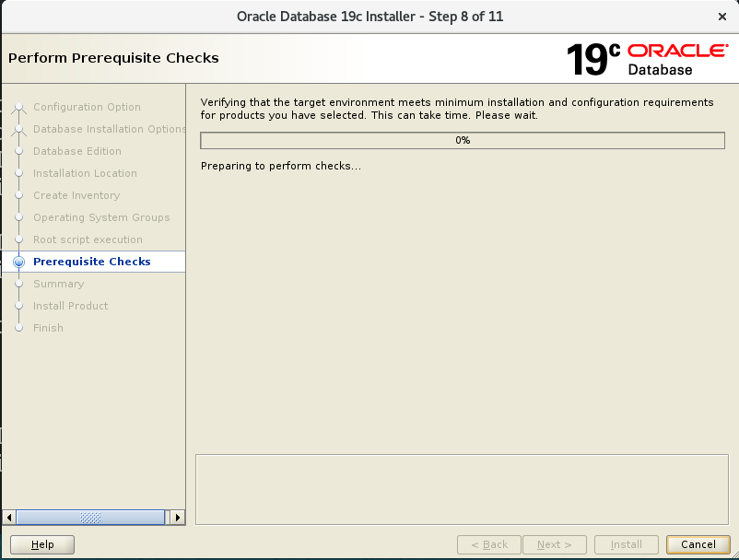Click the empty details text area
Viewport: 739px width, 560px height.
[462, 489]
